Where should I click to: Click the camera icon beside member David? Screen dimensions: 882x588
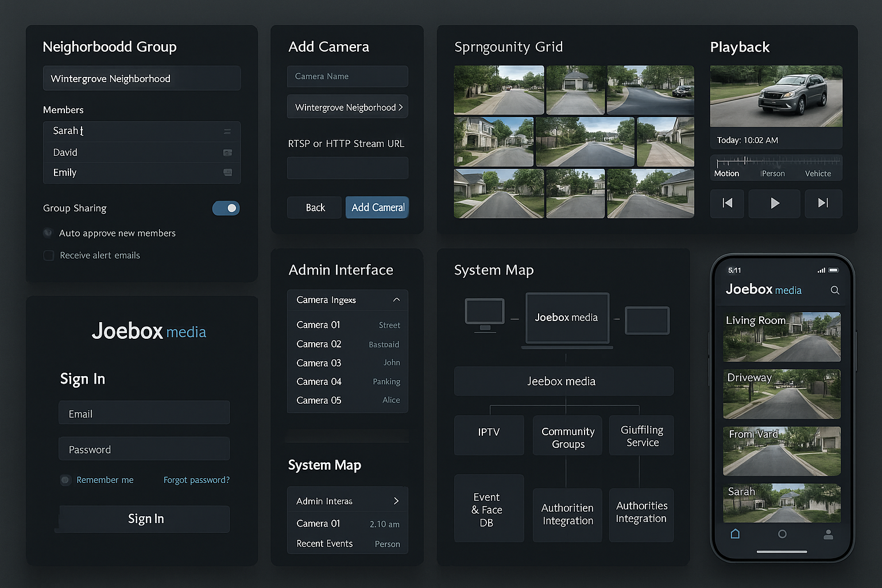pyautogui.click(x=227, y=152)
